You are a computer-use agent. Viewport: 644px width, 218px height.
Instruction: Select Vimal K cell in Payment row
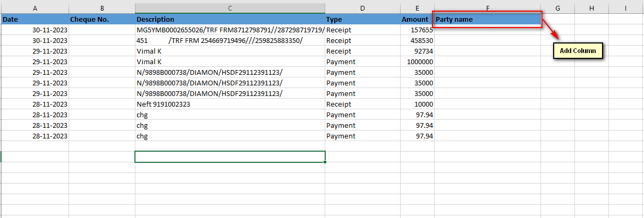(x=230, y=62)
